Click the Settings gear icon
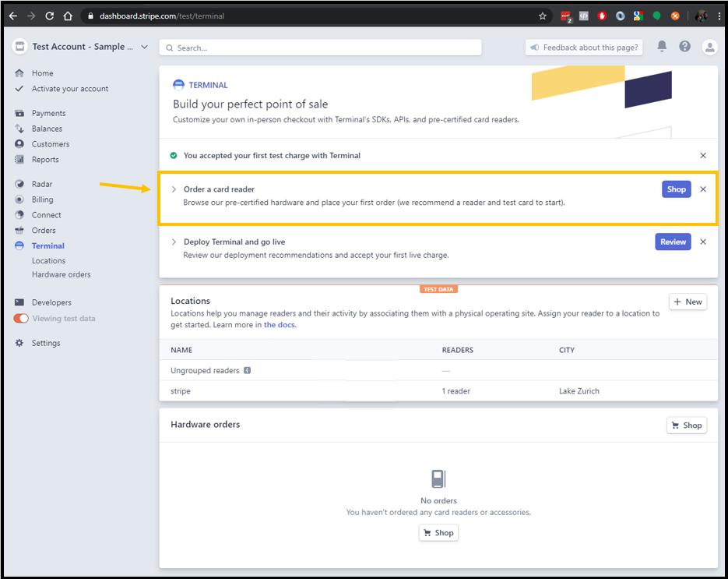 click(x=19, y=343)
